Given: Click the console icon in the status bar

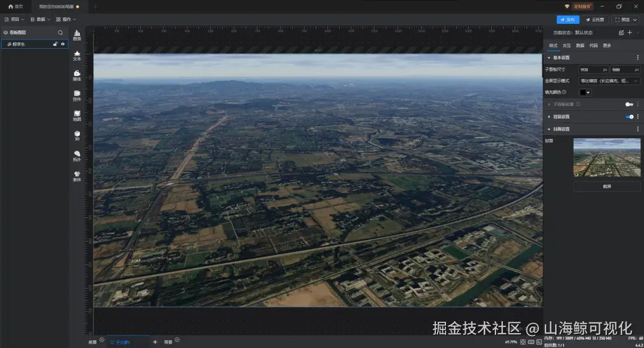Looking at the screenshot, I should (539, 342).
